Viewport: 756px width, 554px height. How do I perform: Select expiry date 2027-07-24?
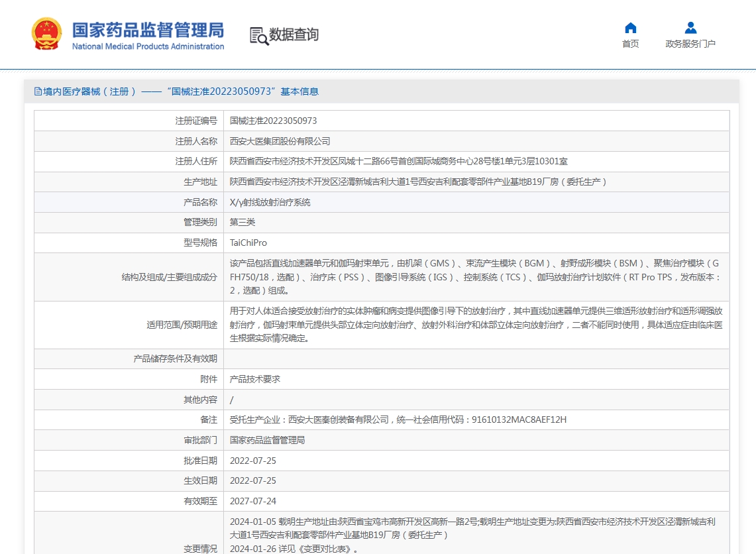tap(253, 502)
